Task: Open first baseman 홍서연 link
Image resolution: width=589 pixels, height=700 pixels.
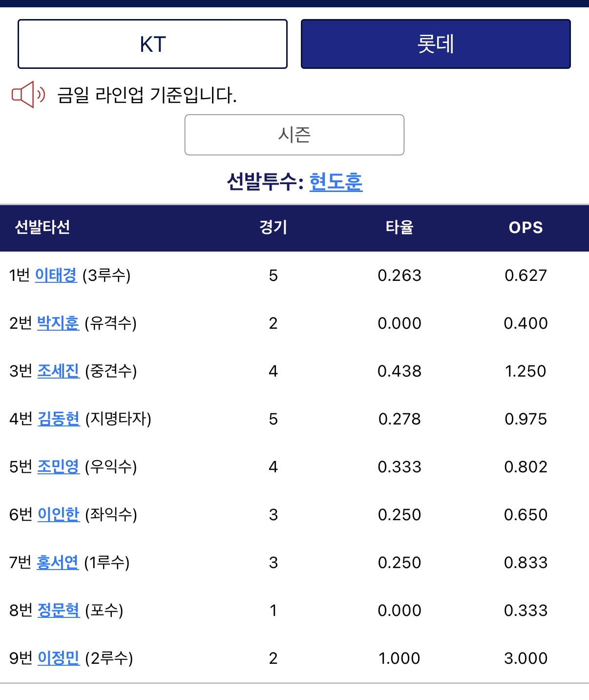Action: point(58,562)
